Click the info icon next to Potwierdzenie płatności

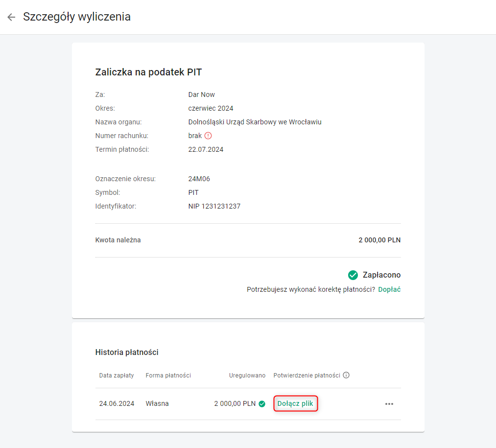(x=346, y=376)
